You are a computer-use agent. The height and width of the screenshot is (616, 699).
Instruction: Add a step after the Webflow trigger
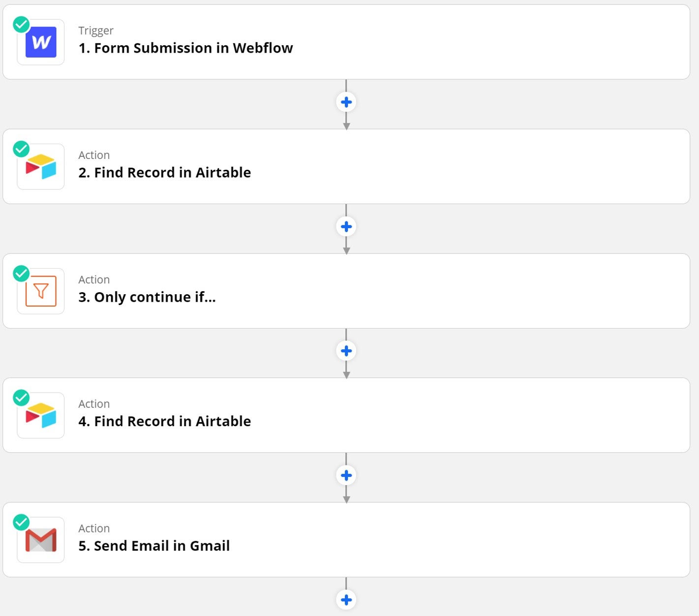346,102
